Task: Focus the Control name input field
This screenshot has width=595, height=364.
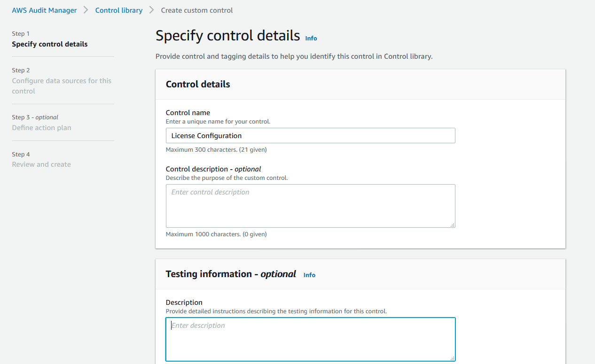Action: coord(311,136)
